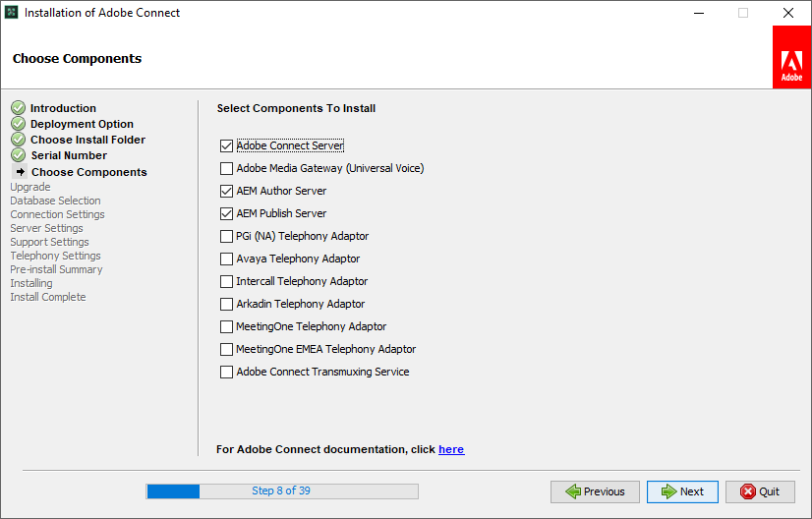Screen dimensions: 812x519
Task: Open documentation via the 'here' link
Action: point(451,449)
